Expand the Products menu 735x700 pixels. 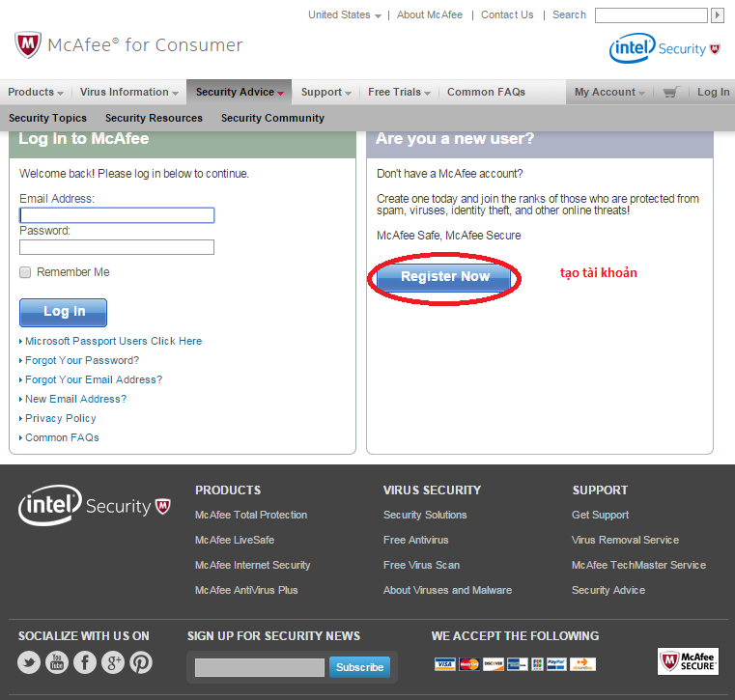point(36,92)
